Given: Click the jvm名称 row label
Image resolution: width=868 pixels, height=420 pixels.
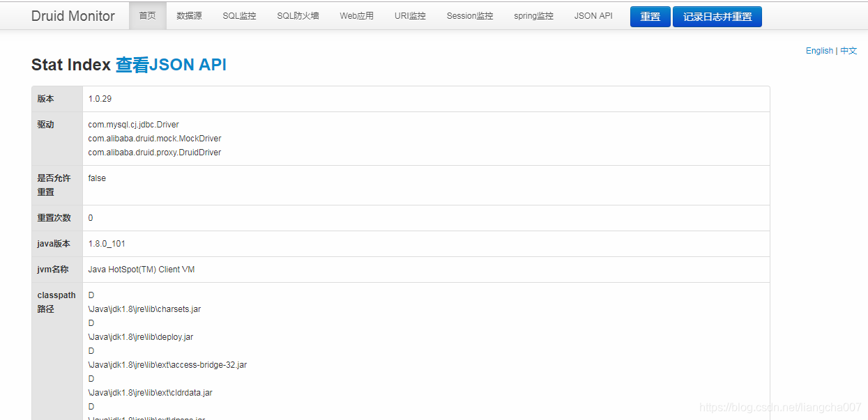Looking at the screenshot, I should 52,270.
